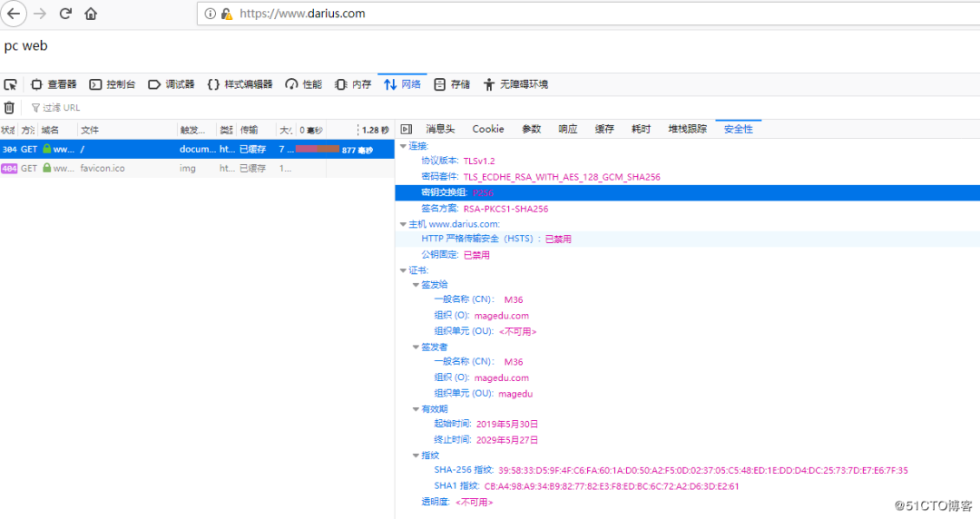This screenshot has width=980, height=519.
Task: Select the 网络 network tab
Action: click(x=403, y=84)
